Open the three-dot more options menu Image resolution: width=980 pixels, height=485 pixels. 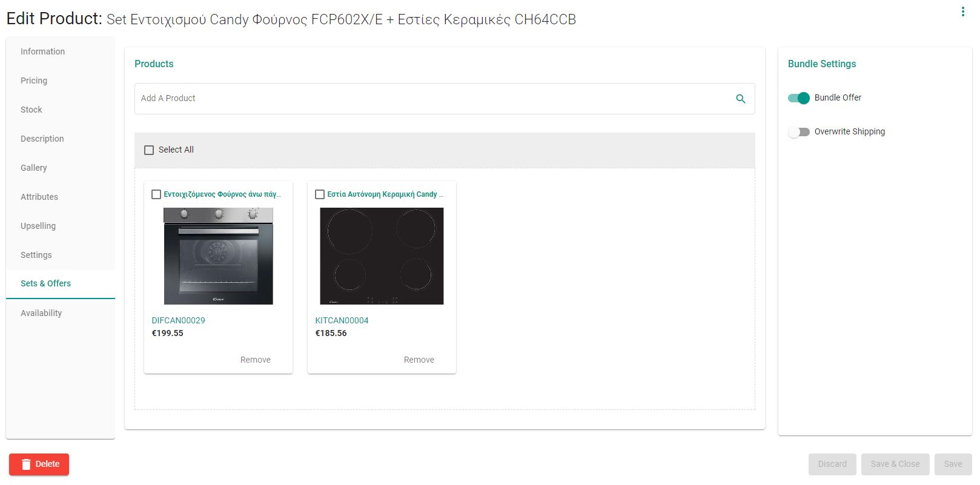point(962,12)
